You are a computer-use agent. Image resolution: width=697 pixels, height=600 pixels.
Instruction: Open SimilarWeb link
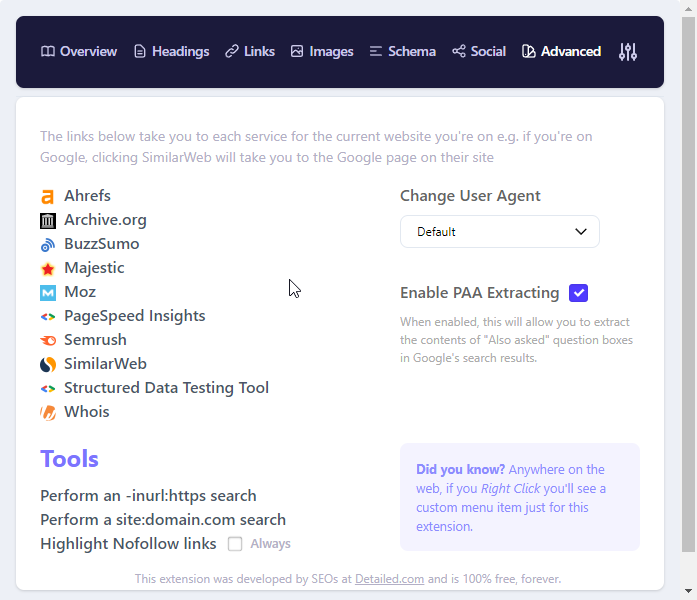[105, 364]
